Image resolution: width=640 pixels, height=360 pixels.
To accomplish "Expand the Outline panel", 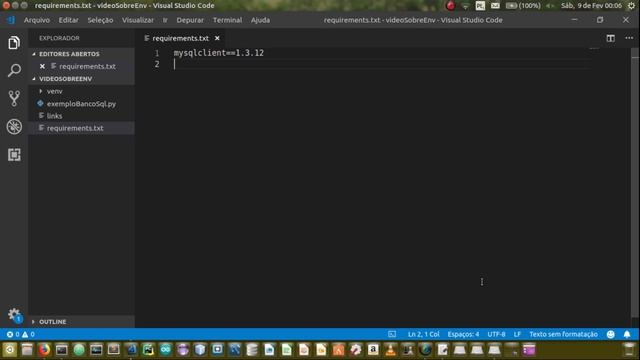I will pos(53,322).
